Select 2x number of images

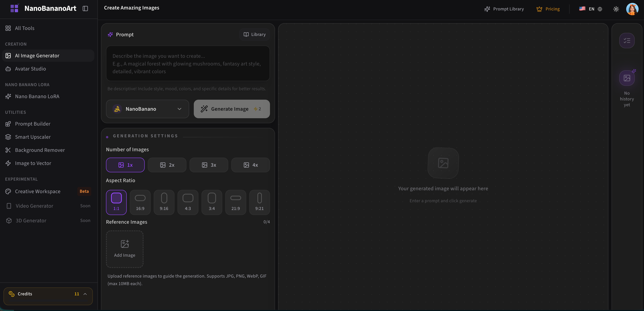pos(167,165)
